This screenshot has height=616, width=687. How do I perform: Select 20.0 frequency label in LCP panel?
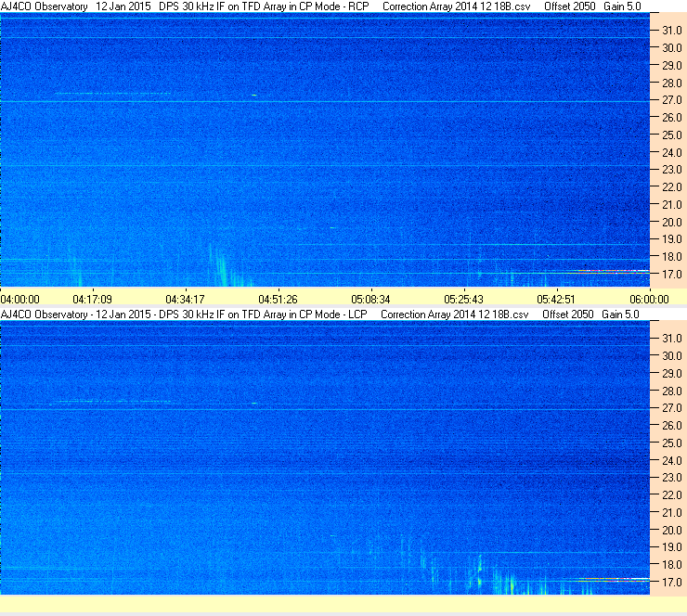click(x=671, y=531)
